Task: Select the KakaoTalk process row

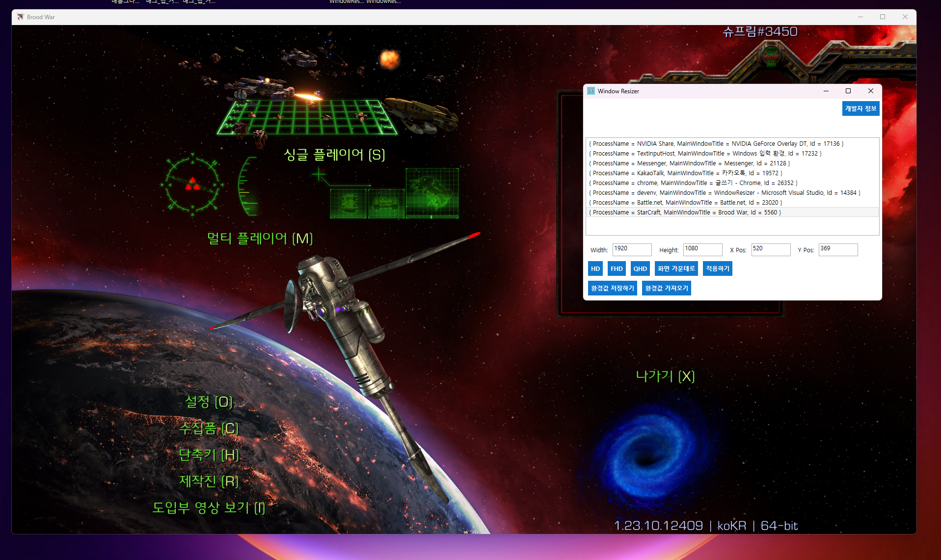Action: tap(732, 173)
